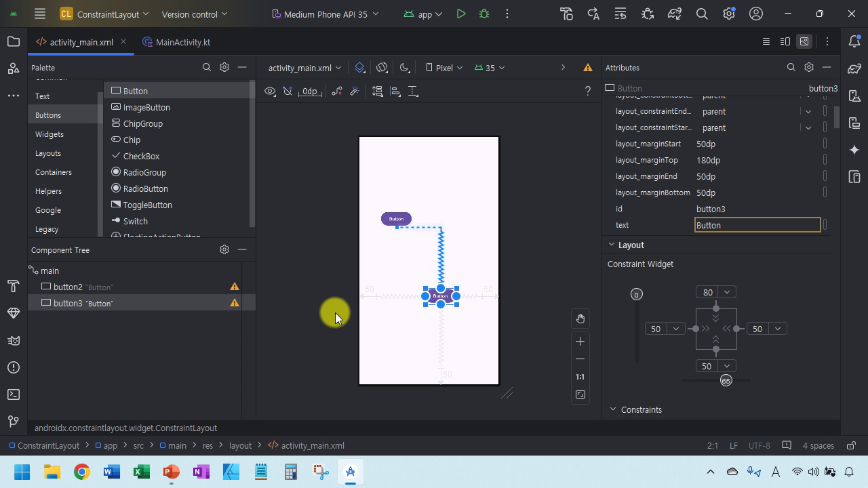Screen dimensions: 868x488
Task: Open the Pixel device dropdown
Action: pos(444,67)
